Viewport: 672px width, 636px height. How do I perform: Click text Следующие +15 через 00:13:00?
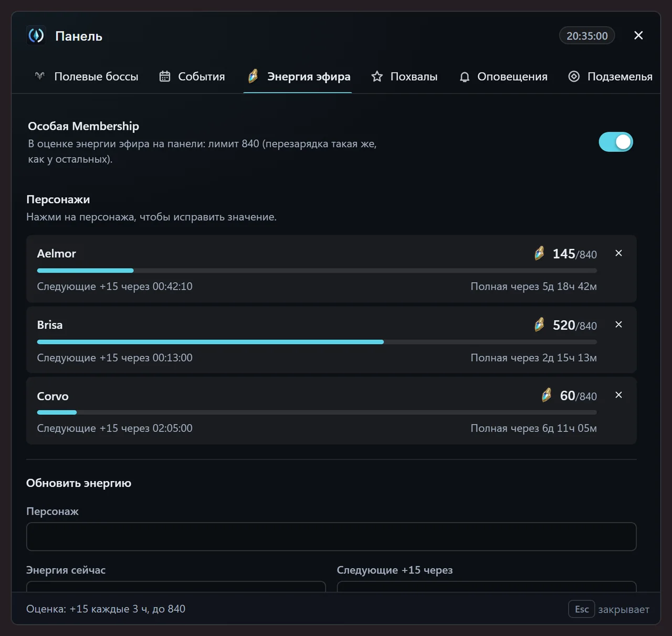114,358
